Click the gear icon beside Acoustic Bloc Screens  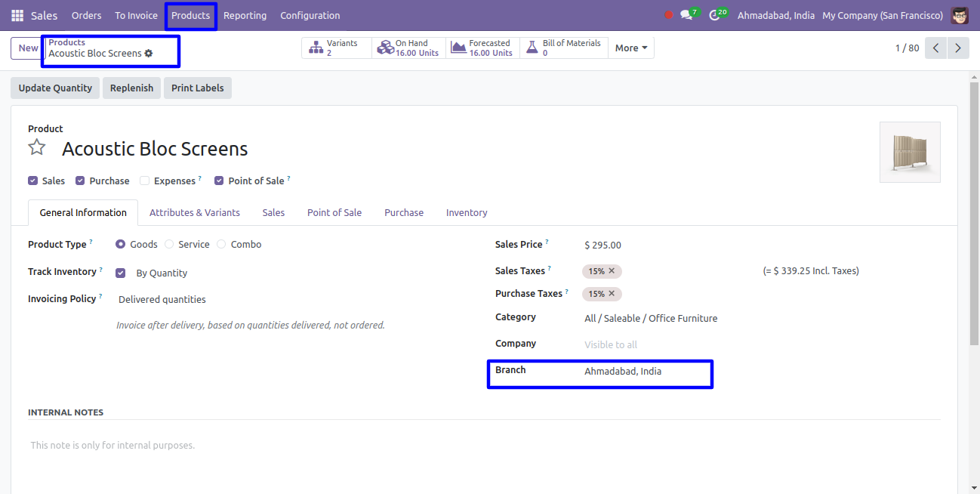tap(149, 54)
